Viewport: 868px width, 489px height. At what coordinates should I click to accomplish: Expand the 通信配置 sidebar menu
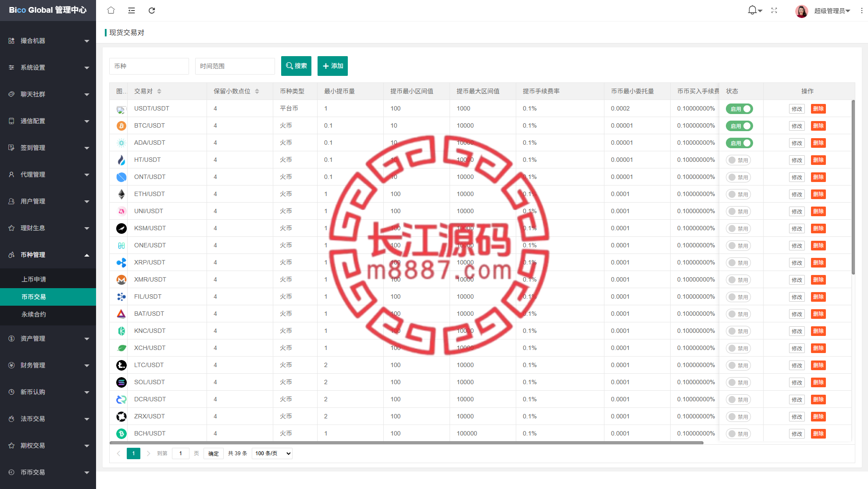pyautogui.click(x=48, y=121)
